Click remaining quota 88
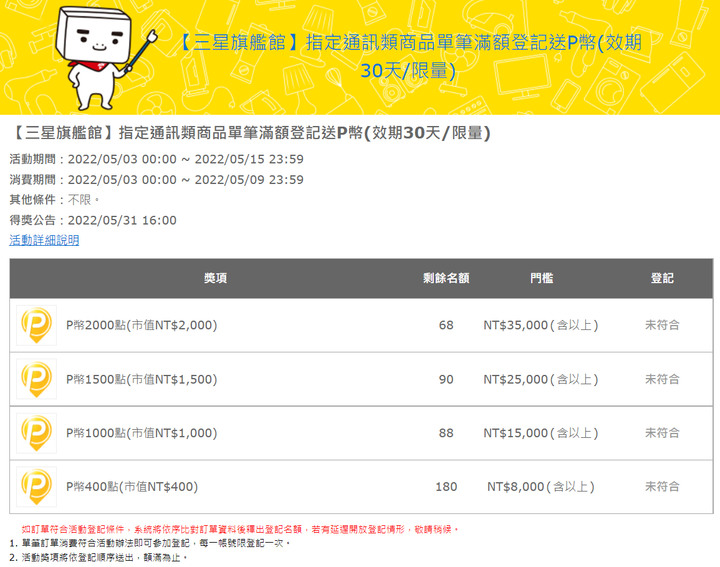The width and height of the screenshot is (720, 567). tap(446, 433)
